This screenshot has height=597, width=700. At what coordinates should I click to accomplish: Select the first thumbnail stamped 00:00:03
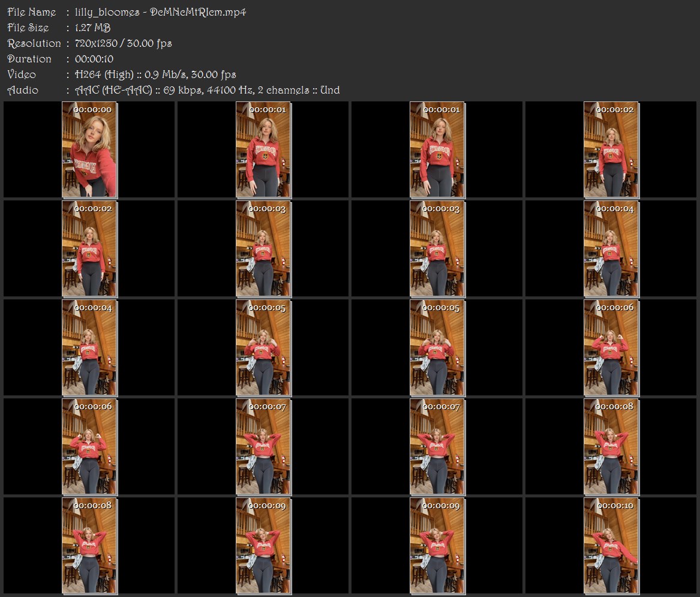pyautogui.click(x=263, y=249)
